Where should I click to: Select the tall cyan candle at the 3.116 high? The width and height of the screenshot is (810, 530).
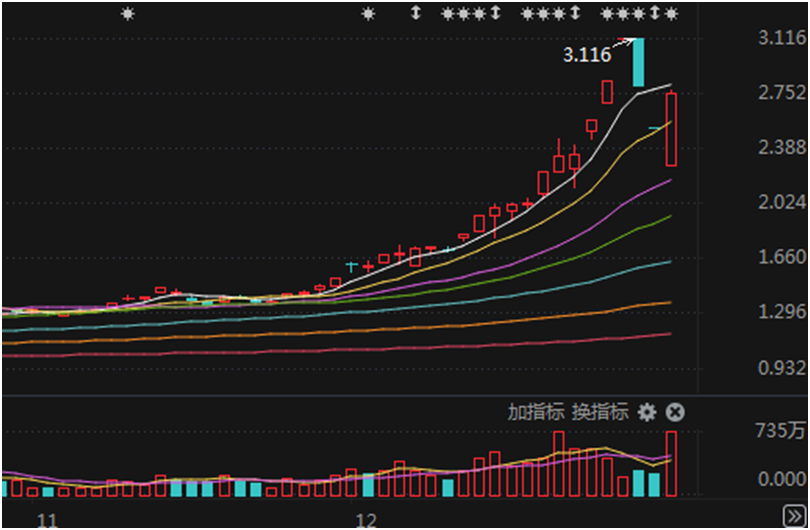[x=638, y=62]
